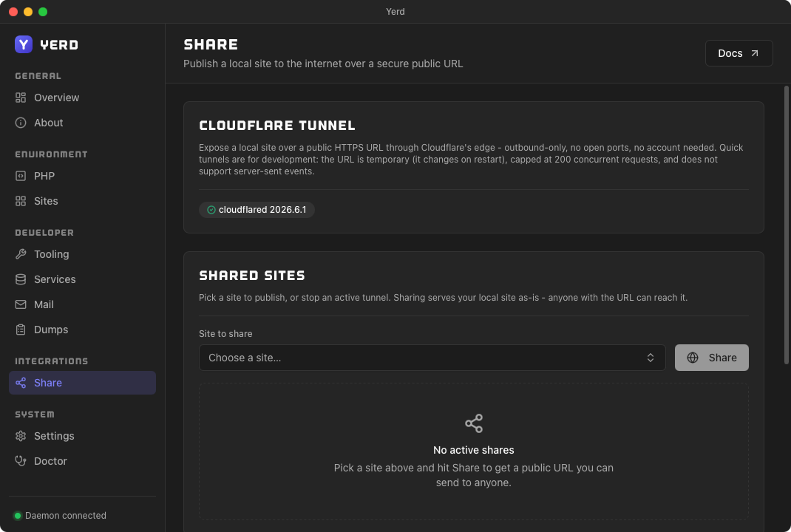
Task: Select Services in the sidebar
Action: coord(82,279)
